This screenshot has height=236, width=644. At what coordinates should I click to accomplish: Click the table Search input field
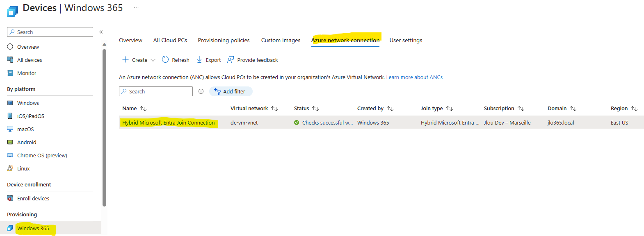(x=156, y=91)
